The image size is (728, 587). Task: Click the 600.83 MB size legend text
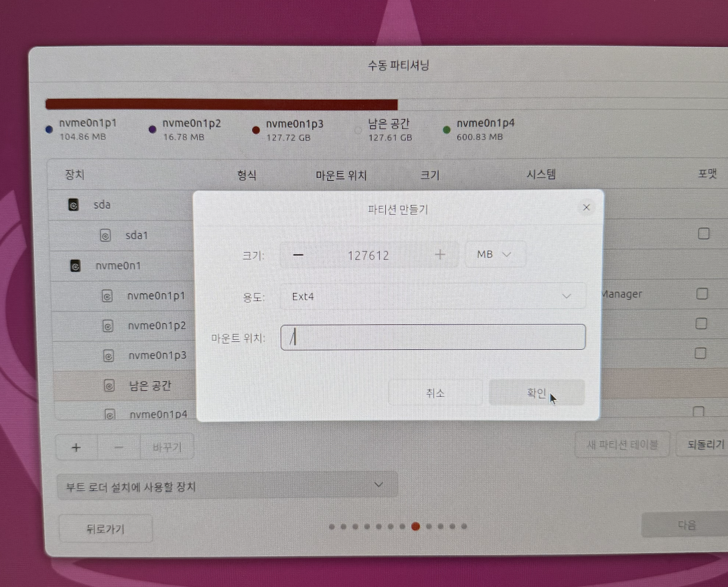(480, 137)
